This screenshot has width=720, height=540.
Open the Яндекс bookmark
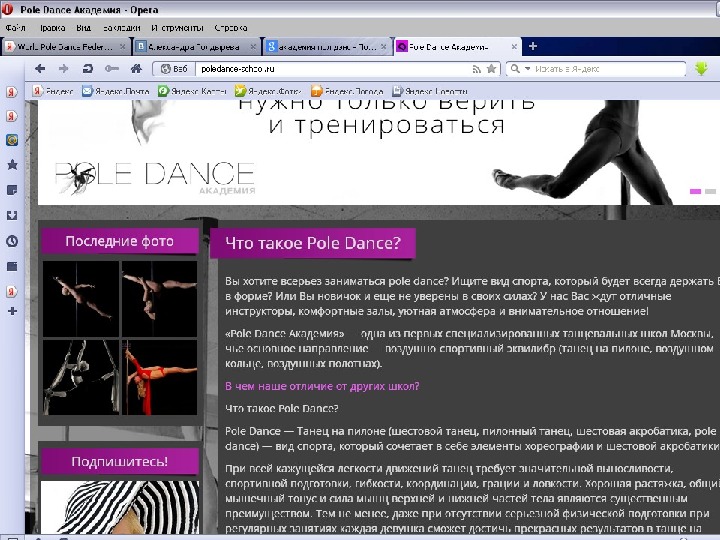53,91
